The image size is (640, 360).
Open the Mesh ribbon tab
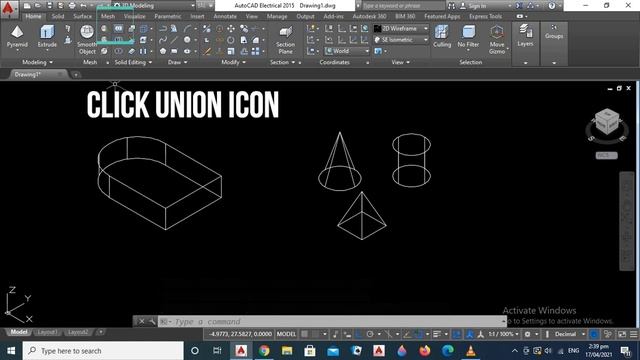pyautogui.click(x=108, y=16)
